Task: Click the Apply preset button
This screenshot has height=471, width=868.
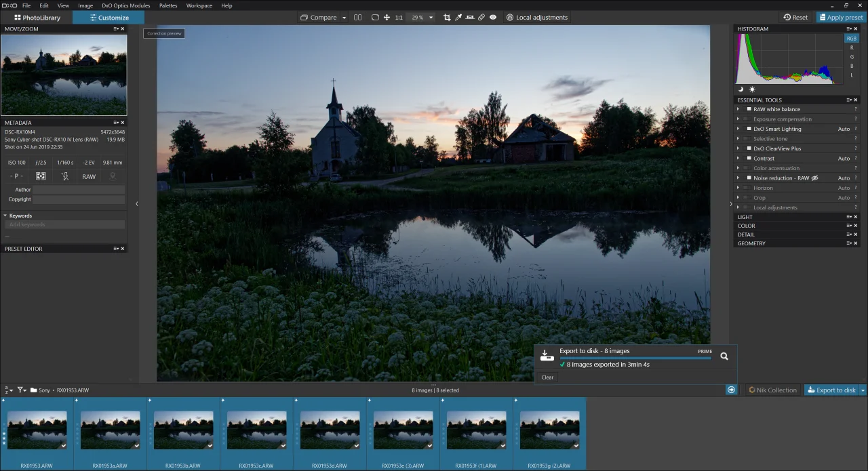Action: (x=840, y=17)
